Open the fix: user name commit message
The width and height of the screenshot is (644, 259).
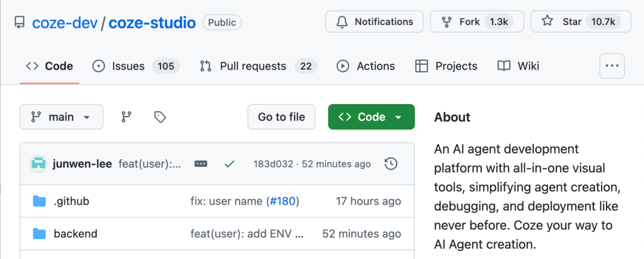pos(228,201)
